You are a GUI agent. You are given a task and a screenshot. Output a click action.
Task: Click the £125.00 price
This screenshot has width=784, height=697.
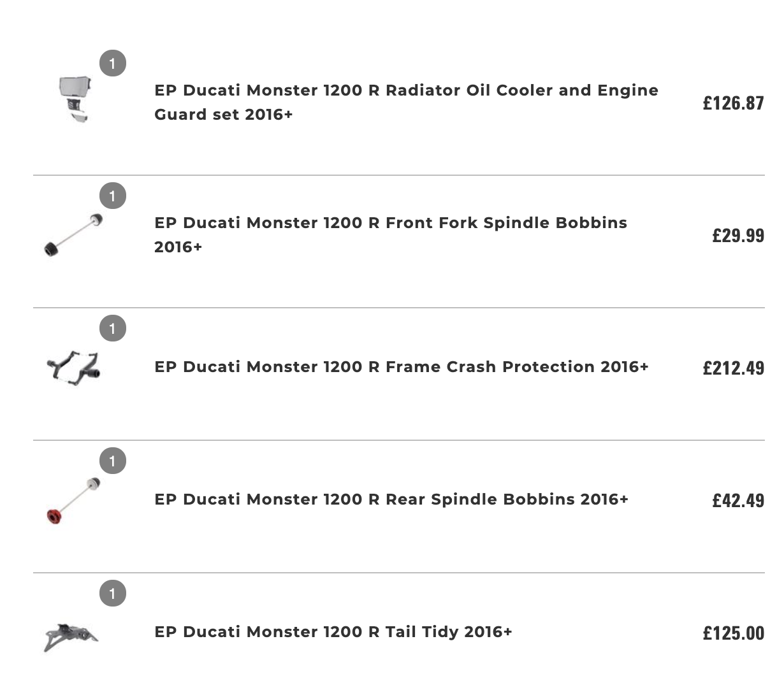[734, 633]
